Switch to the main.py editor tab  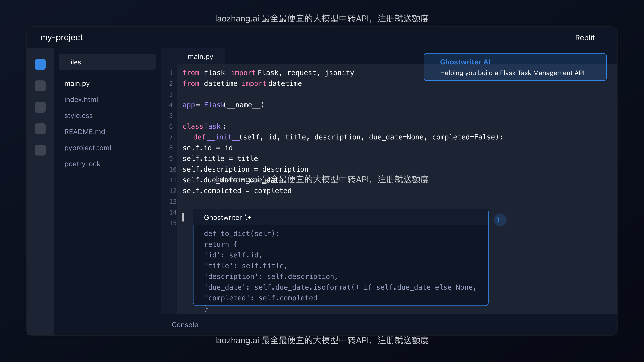coord(200,57)
